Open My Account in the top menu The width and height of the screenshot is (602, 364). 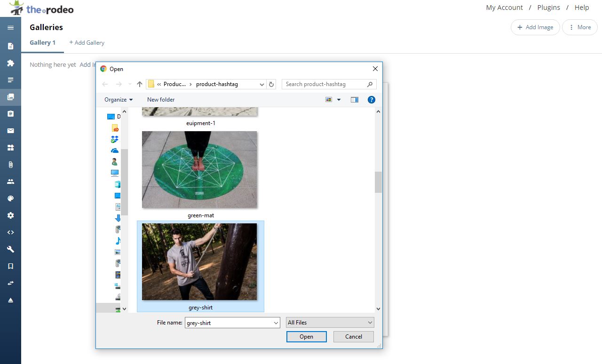point(504,8)
